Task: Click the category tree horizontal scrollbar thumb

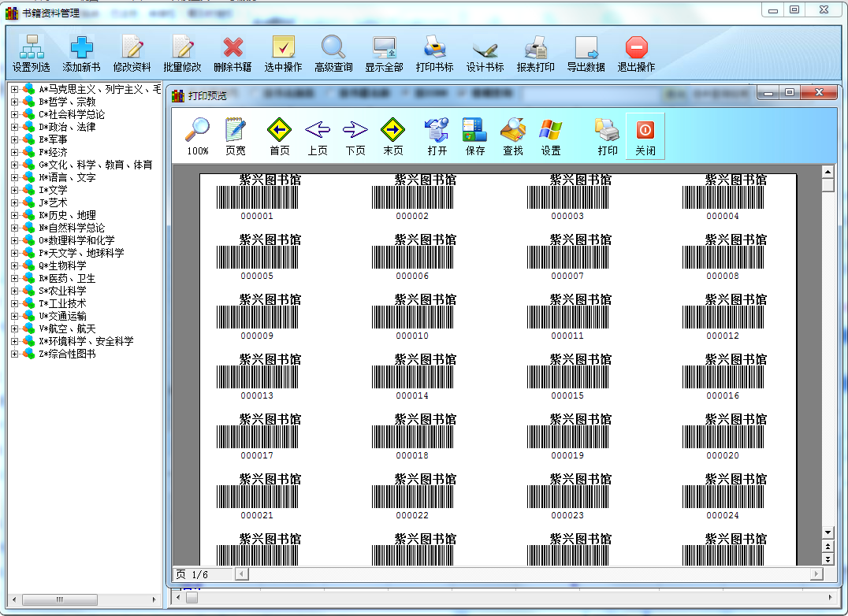Action: [x=59, y=599]
